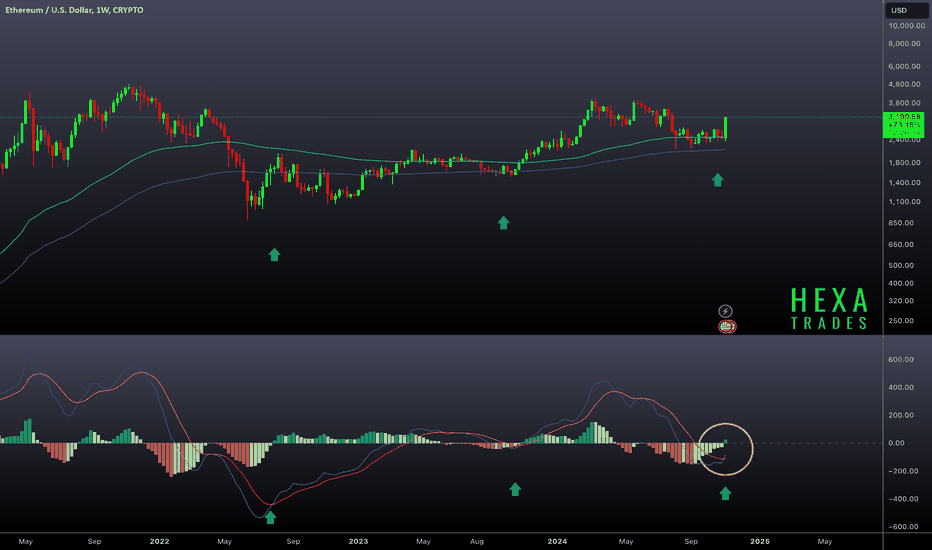
Task: Click the 2023 label on time axis
Action: pos(358,542)
